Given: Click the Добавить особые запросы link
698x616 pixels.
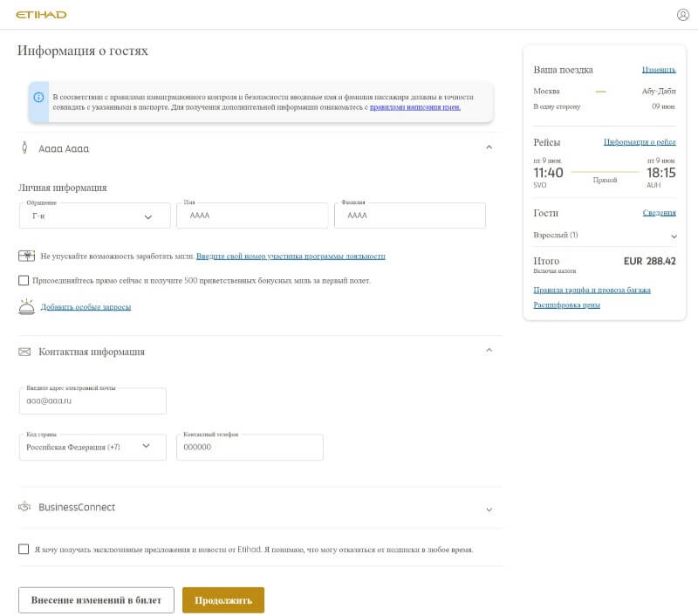Looking at the screenshot, I should (x=86, y=307).
